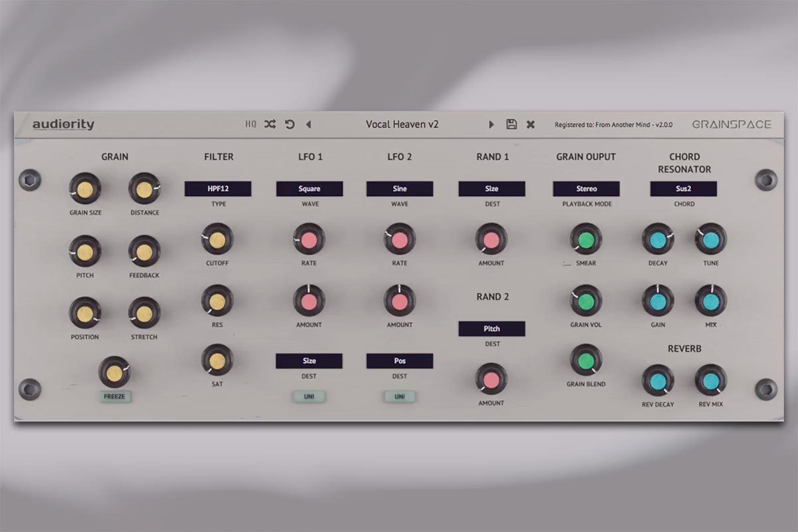
Task: Toggle the UNI button under LFO 1
Action: pyautogui.click(x=309, y=396)
